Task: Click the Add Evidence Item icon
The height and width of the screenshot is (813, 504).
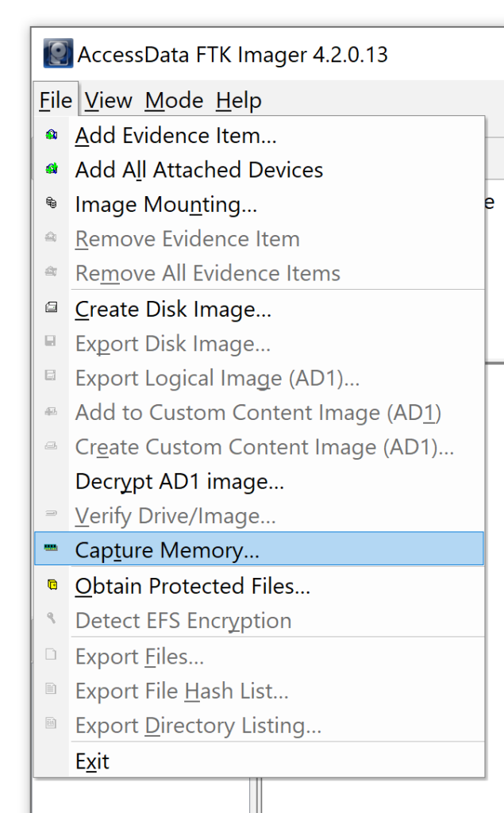Action: pos(49,135)
